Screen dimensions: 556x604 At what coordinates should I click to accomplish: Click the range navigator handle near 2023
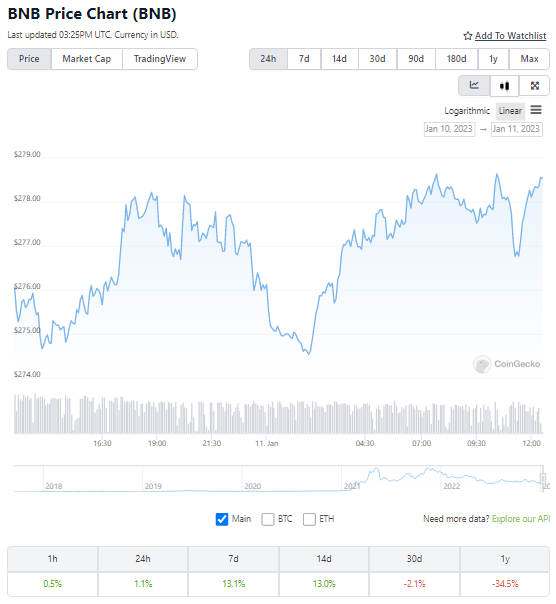[x=543, y=478]
